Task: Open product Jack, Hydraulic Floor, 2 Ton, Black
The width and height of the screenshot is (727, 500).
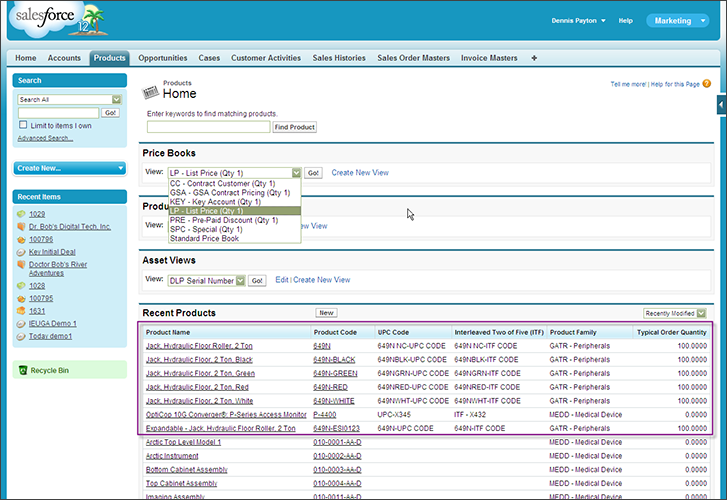Action: click(199, 359)
